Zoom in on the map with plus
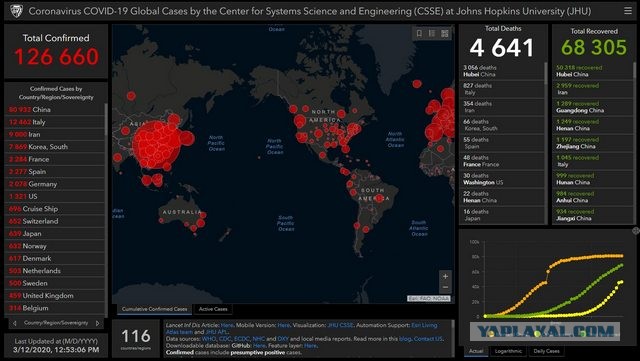 click(445, 276)
